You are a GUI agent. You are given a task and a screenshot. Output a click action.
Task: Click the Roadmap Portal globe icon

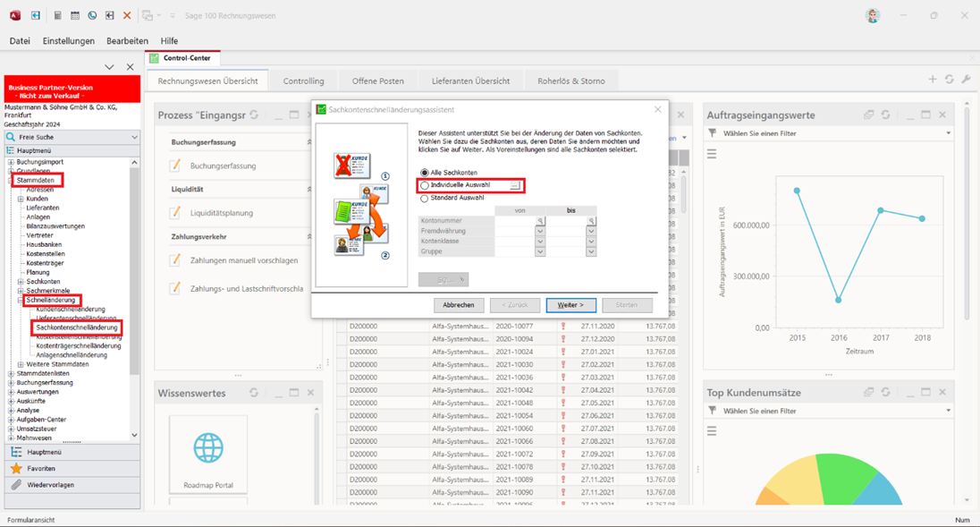click(208, 446)
